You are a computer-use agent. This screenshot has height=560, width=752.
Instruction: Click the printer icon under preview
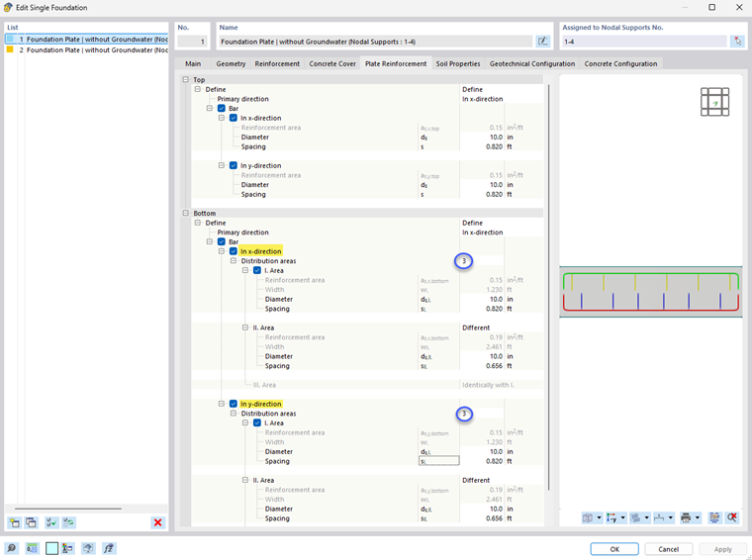coord(686,517)
